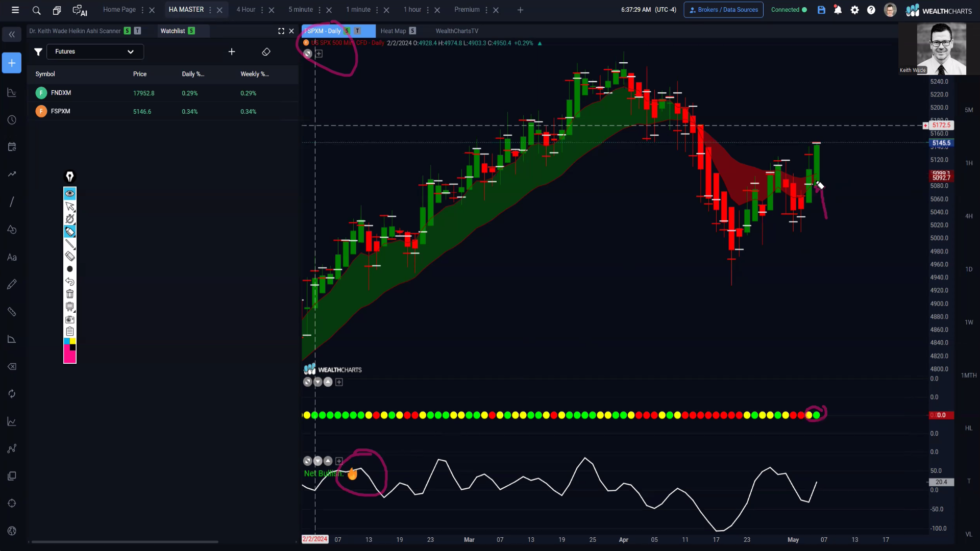Select the ruler measure tool in the sidebar

coord(12,312)
